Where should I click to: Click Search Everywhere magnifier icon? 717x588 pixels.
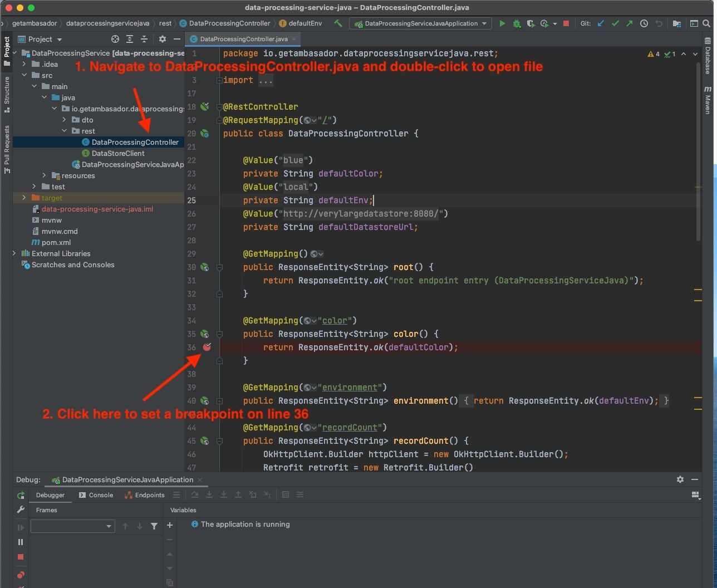706,23
